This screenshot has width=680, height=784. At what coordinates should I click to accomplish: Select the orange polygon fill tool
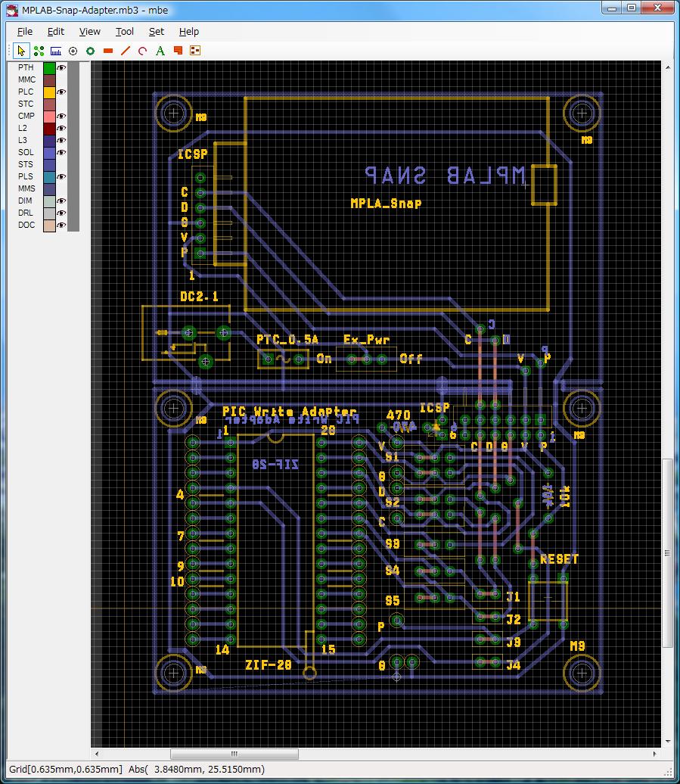pyautogui.click(x=178, y=51)
